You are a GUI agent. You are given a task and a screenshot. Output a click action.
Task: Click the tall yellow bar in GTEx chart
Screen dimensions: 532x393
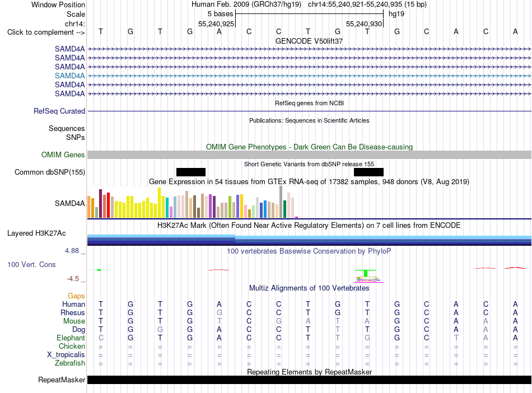pyautogui.click(x=159, y=203)
